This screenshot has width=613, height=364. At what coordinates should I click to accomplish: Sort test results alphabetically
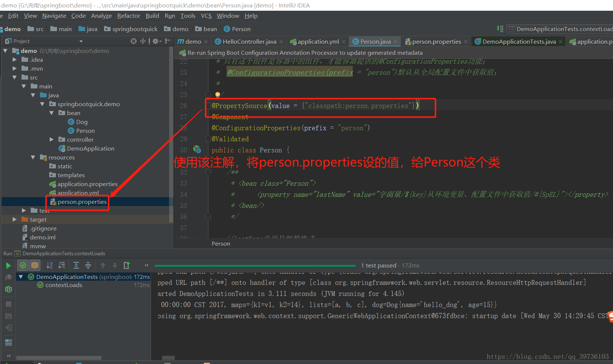tap(50, 265)
